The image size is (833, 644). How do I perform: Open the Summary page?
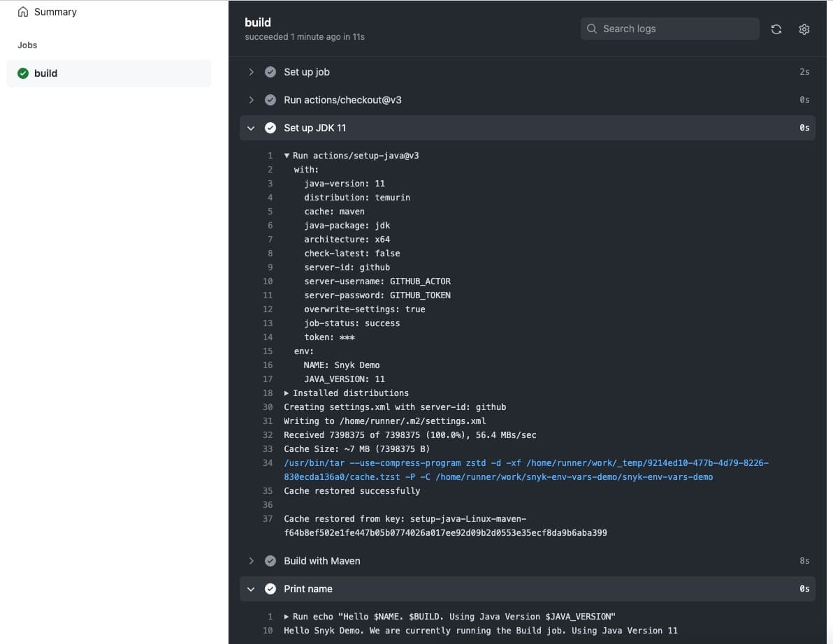pyautogui.click(x=55, y=12)
